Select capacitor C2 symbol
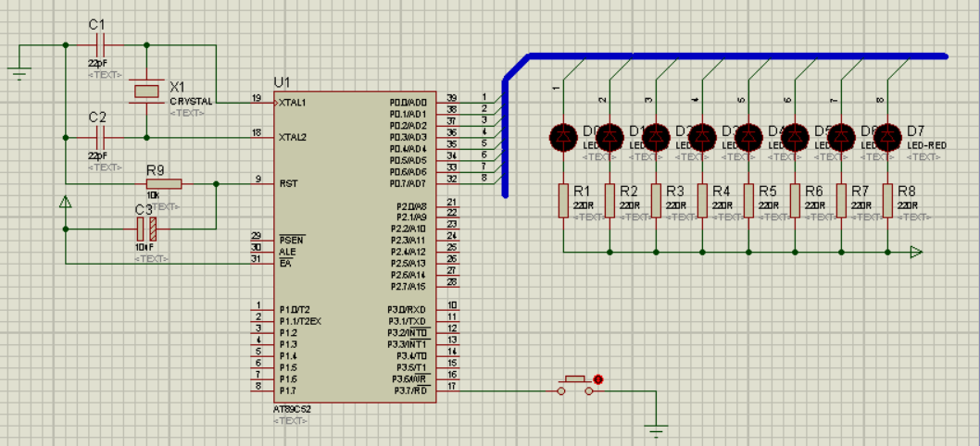Screen dimensions: 980x446 pos(100,138)
